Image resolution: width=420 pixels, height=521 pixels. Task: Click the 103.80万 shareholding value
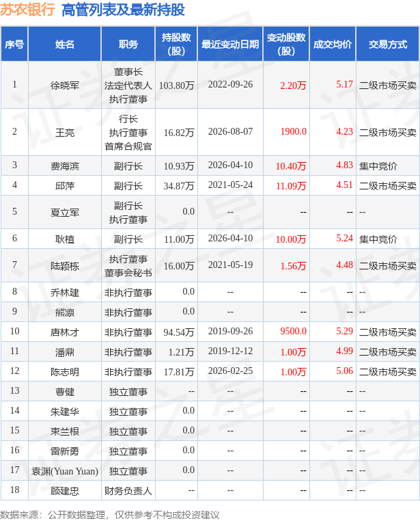(176, 85)
